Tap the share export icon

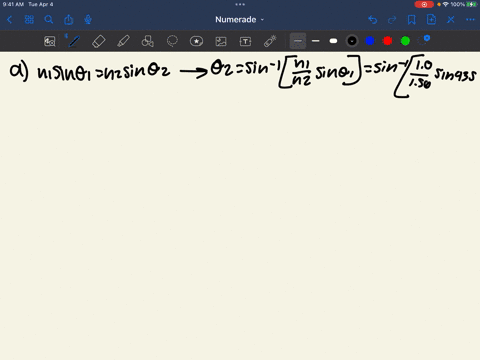point(68,20)
